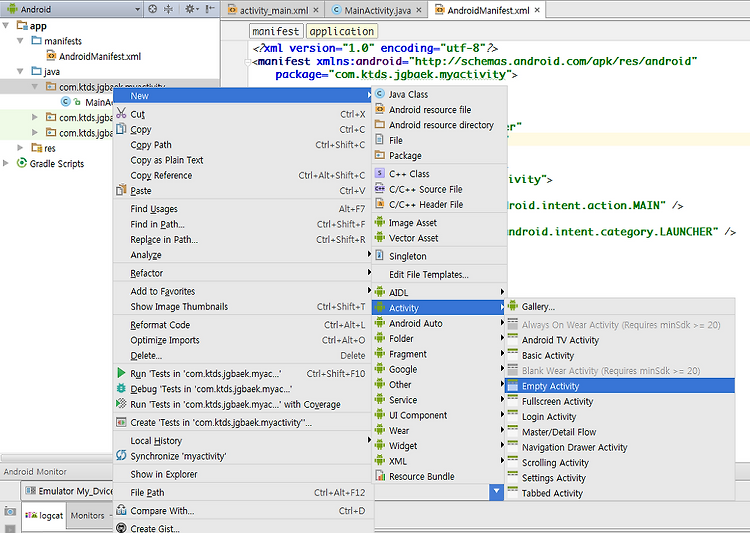Click the Image Asset android icon
Image resolution: width=750 pixels, height=533 pixels.
(380, 222)
